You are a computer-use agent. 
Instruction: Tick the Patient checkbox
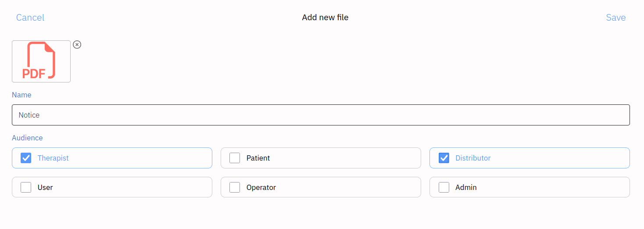coord(235,158)
